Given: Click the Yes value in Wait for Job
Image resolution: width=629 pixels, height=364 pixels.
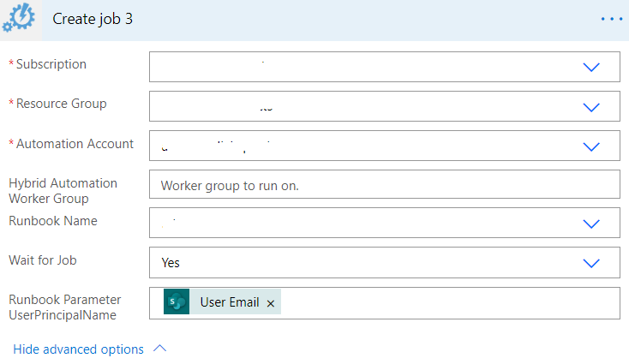Looking at the screenshot, I should pyautogui.click(x=171, y=263).
